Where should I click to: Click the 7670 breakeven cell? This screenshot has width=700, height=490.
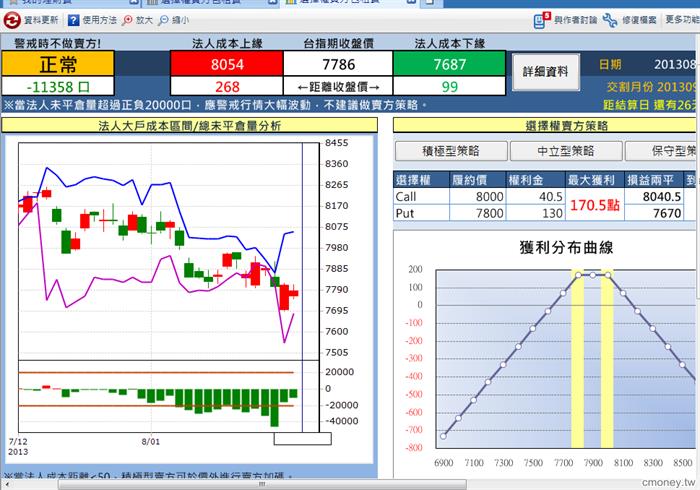pos(653,213)
